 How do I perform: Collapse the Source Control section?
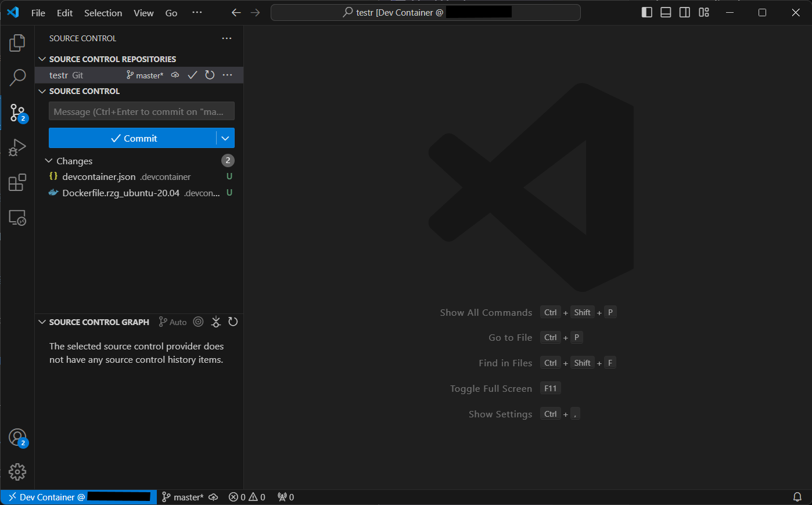coord(42,91)
